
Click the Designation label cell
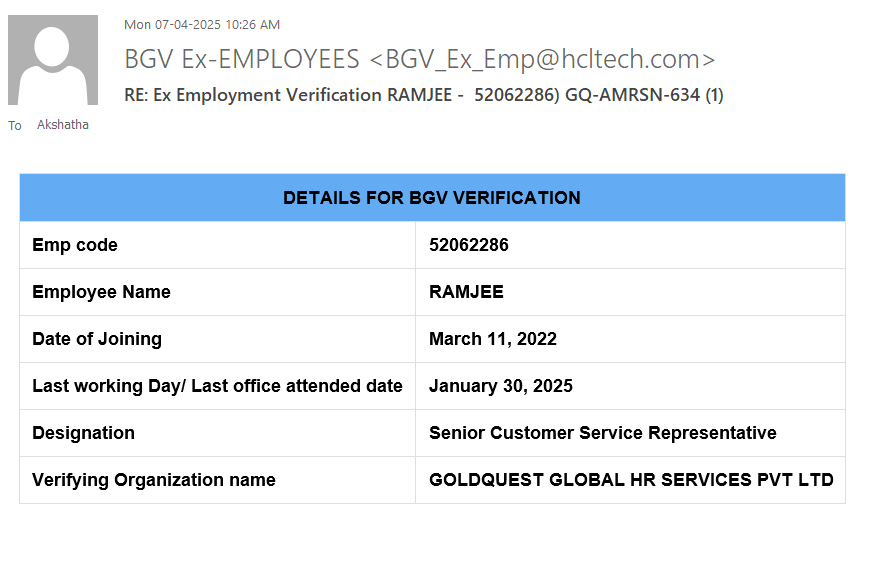tap(83, 433)
